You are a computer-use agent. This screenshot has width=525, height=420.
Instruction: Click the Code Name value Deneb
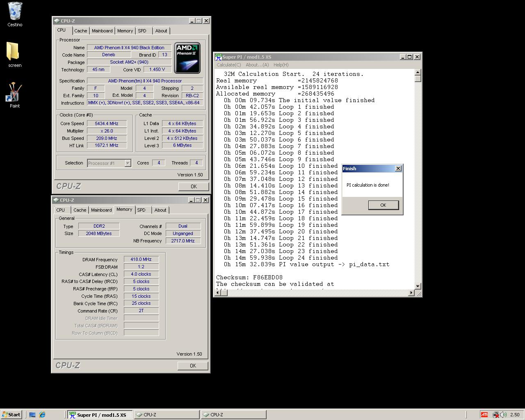point(109,55)
